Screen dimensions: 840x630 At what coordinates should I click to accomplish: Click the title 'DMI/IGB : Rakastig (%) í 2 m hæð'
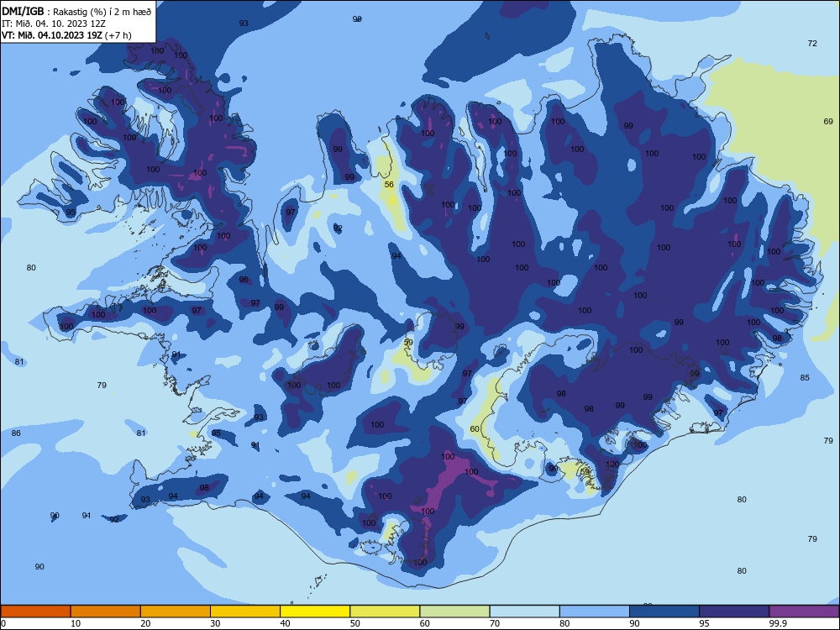(x=76, y=11)
